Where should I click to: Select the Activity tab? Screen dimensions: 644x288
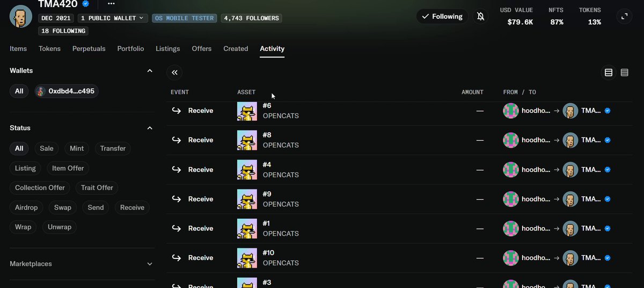(272, 48)
